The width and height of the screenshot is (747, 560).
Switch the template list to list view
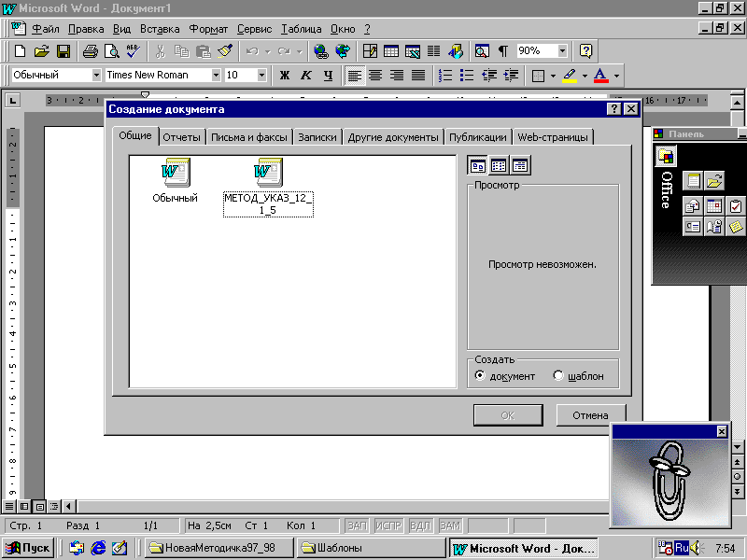pos(499,166)
